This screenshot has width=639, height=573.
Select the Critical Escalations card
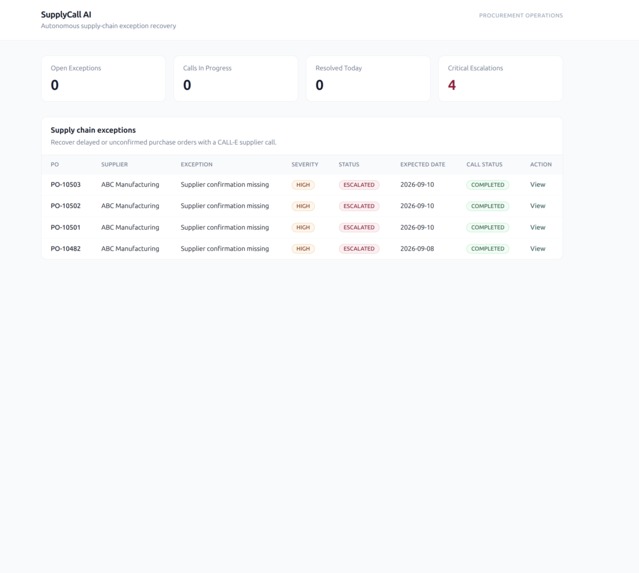501,79
